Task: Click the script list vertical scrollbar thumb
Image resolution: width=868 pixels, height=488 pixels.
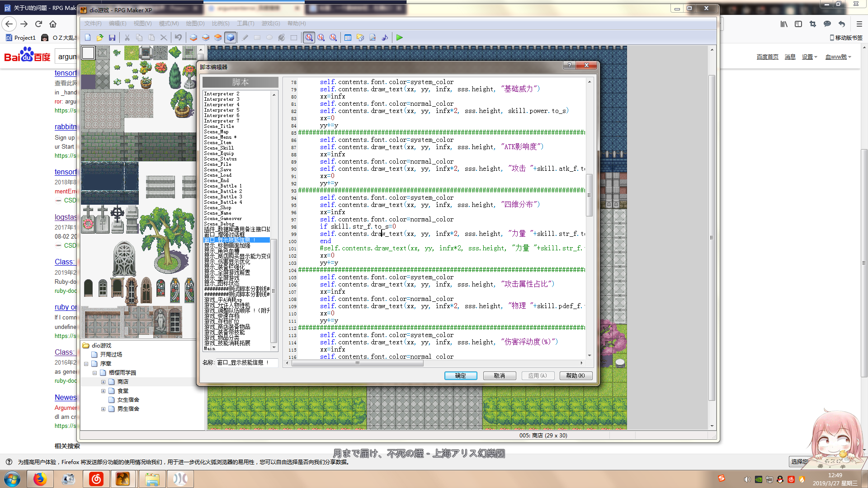Action: (x=274, y=291)
